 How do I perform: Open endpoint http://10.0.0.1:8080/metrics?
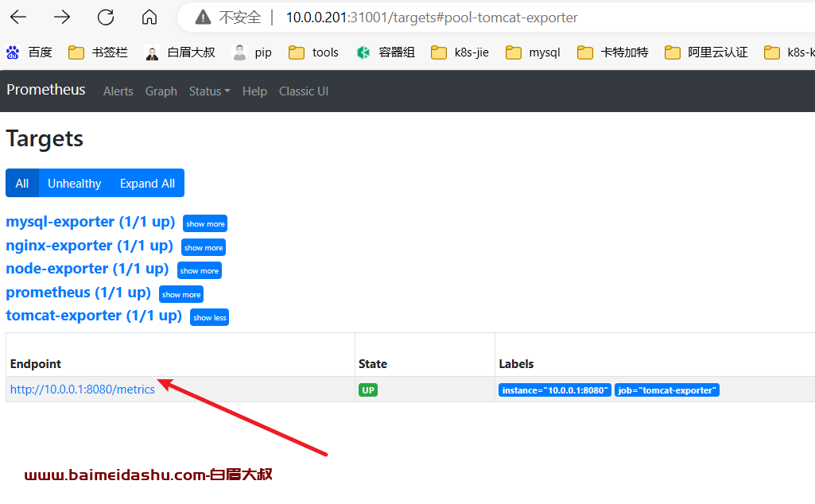(x=82, y=390)
